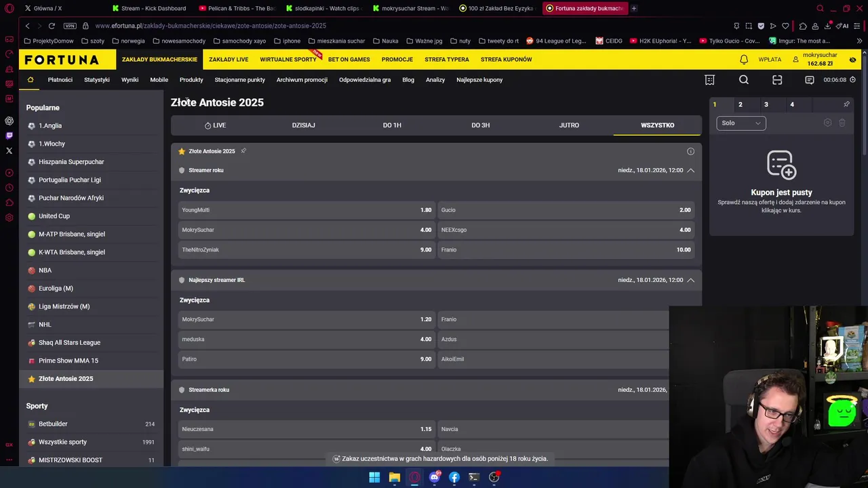868x488 pixels.
Task: Open Facebook app in taskbar
Action: (x=454, y=477)
